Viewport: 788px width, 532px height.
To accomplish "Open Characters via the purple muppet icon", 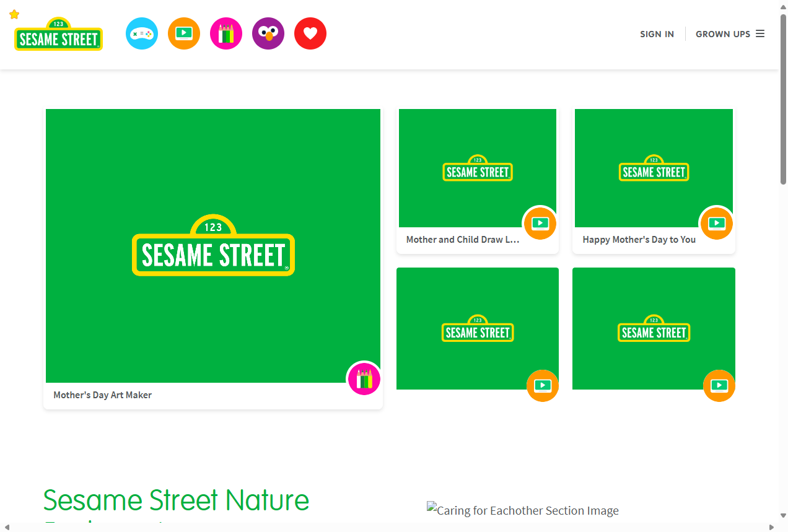I will [x=268, y=33].
